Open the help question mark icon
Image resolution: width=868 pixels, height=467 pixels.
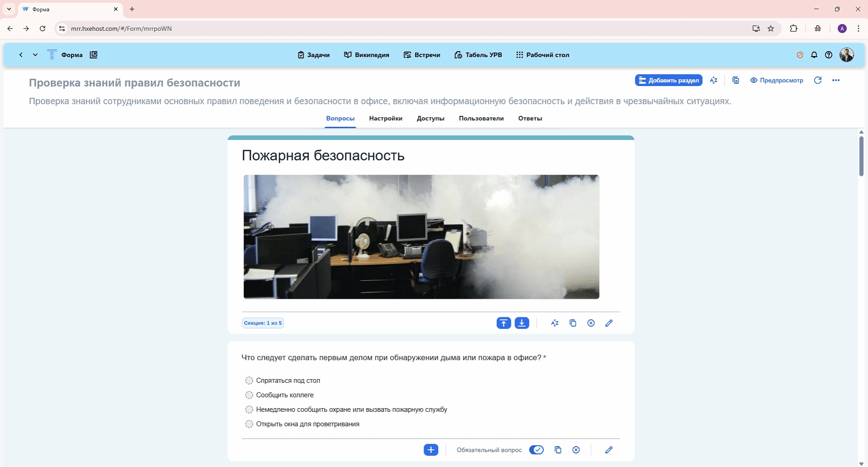pos(829,55)
